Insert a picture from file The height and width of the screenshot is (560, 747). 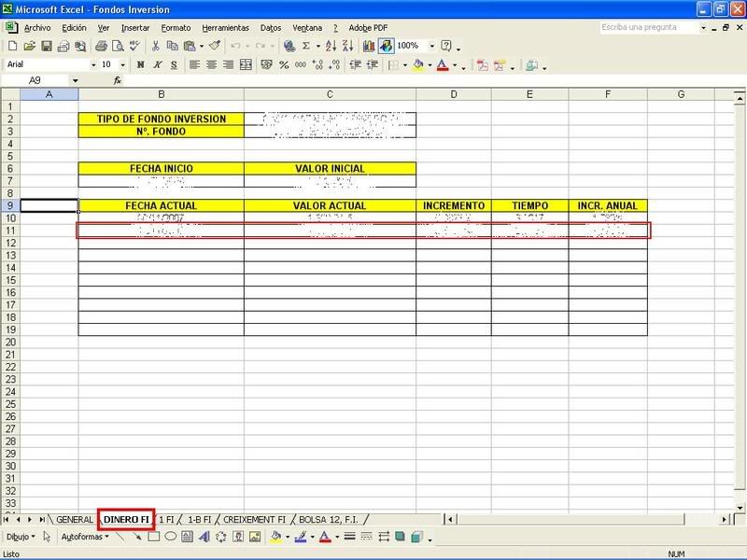255,538
